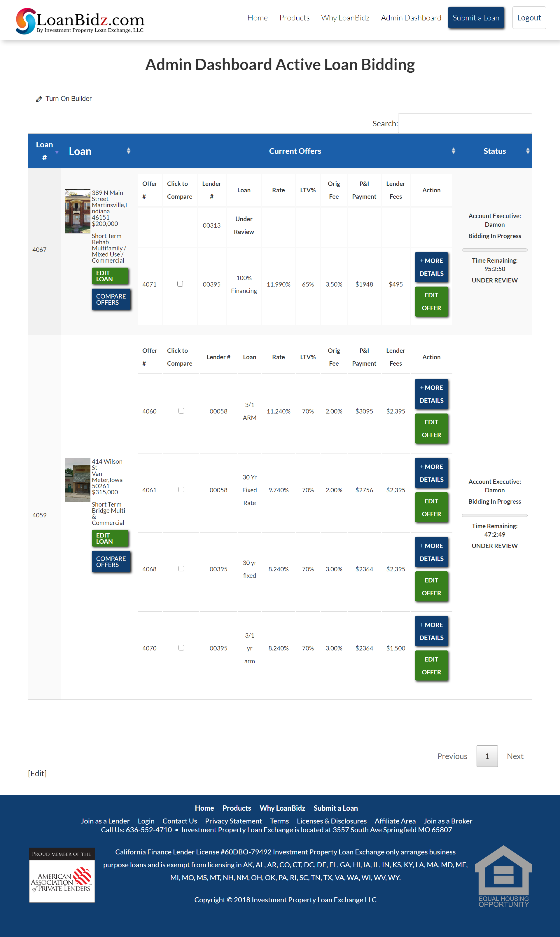This screenshot has height=937, width=560.
Task: Click the Edit Offer icon for offer 4070
Action: pyautogui.click(x=431, y=666)
